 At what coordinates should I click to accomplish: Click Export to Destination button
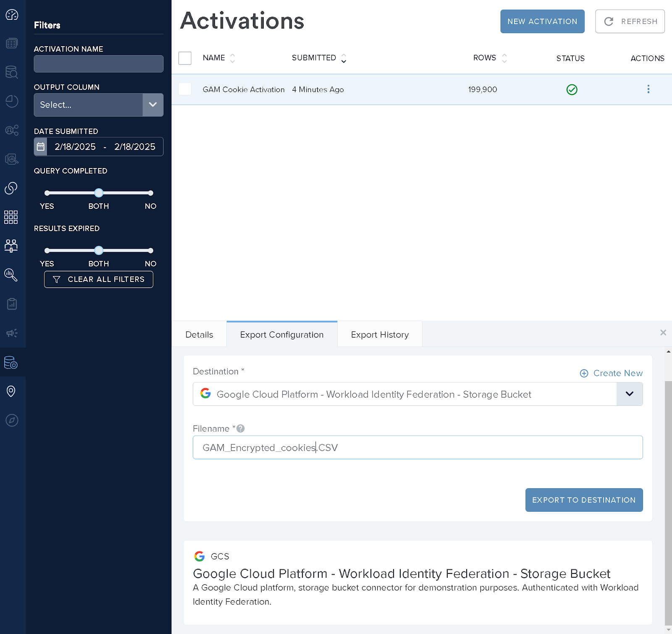(584, 500)
